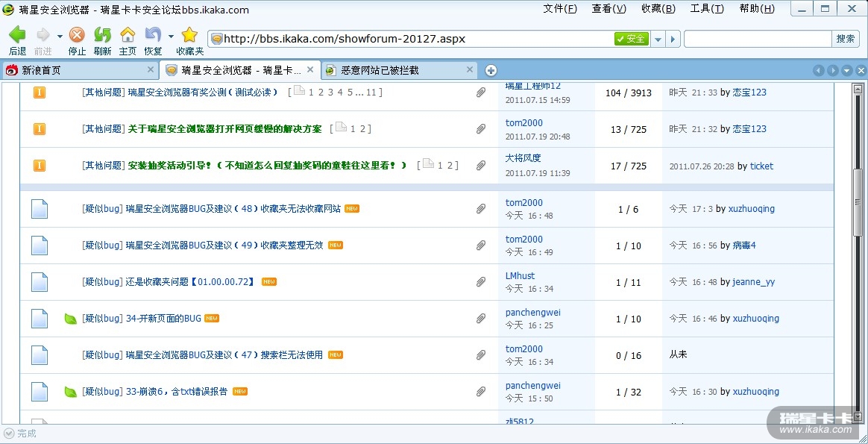This screenshot has height=444, width=868.
Task: Open thread BUG及建议(47)搜索栏无法使用
Action: pyautogui.click(x=224, y=355)
